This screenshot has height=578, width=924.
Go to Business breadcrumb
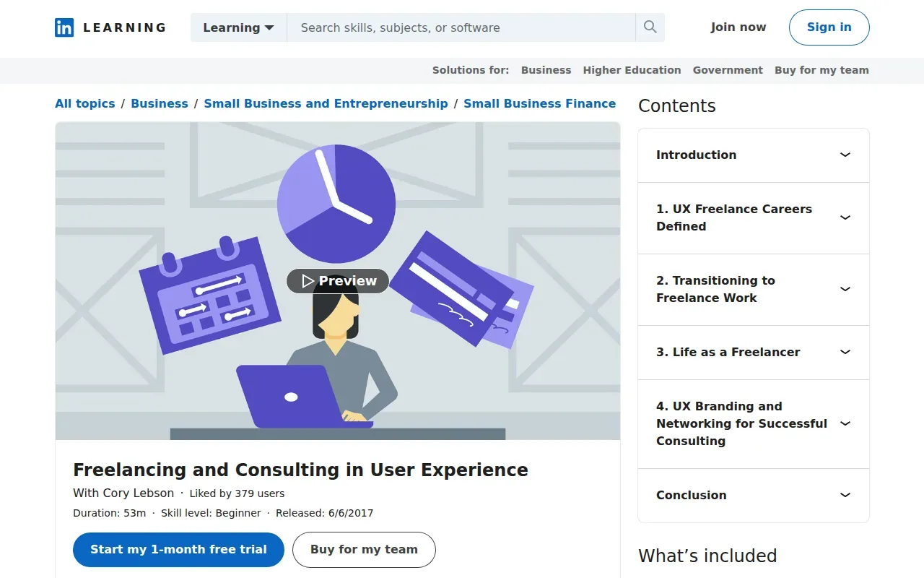[x=160, y=103]
